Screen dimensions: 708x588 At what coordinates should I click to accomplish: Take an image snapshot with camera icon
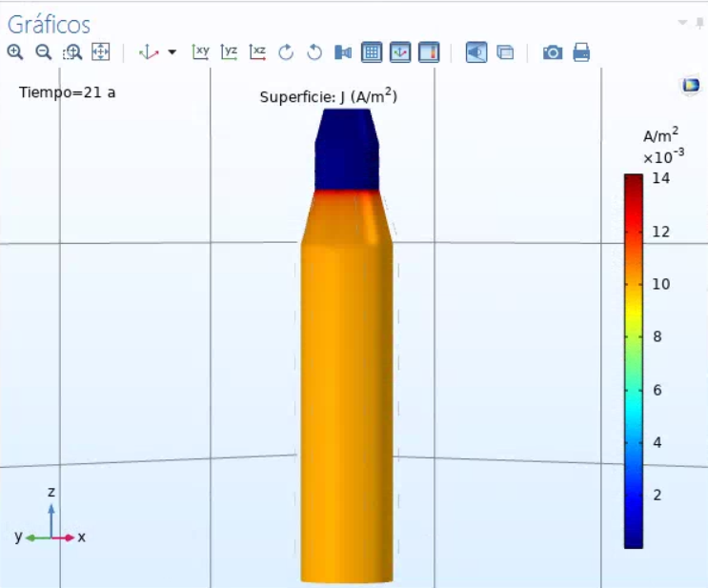click(x=553, y=52)
